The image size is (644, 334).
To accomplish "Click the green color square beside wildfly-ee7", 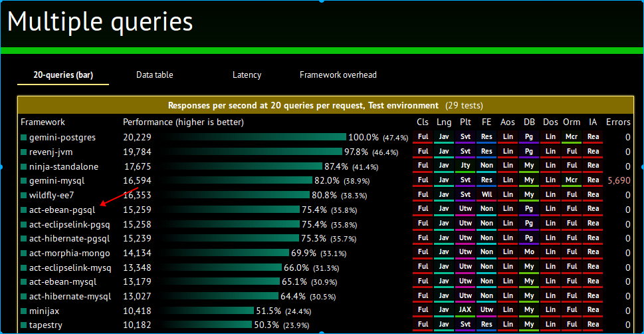I will pos(24,196).
